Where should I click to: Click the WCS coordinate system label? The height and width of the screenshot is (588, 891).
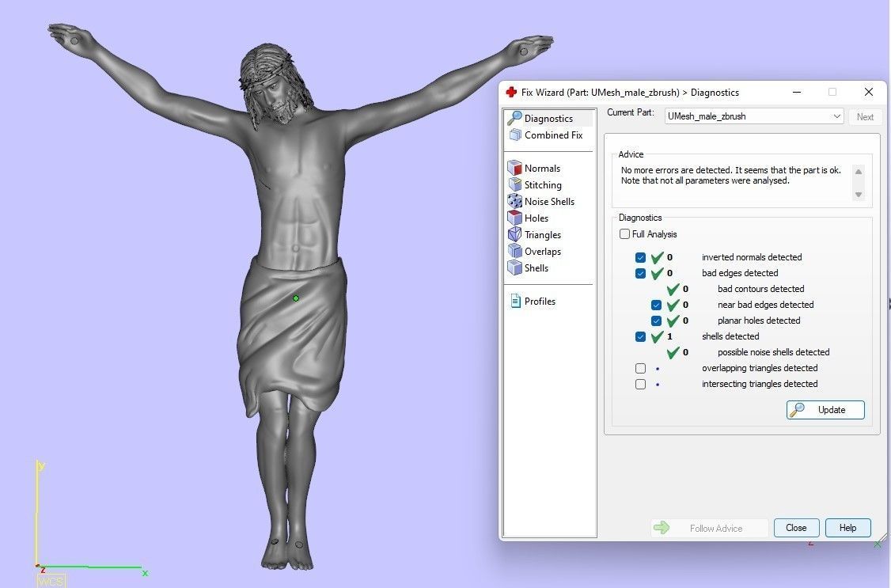(x=51, y=581)
